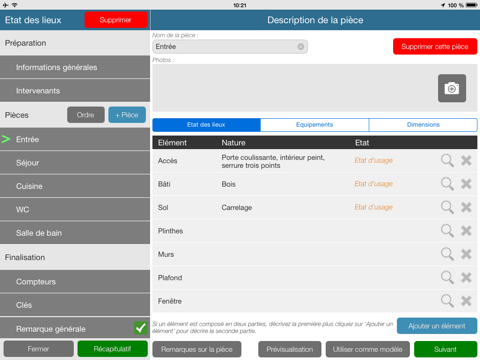The height and width of the screenshot is (360, 480).
Task: Open the Compteurs section
Action: [x=75, y=282]
